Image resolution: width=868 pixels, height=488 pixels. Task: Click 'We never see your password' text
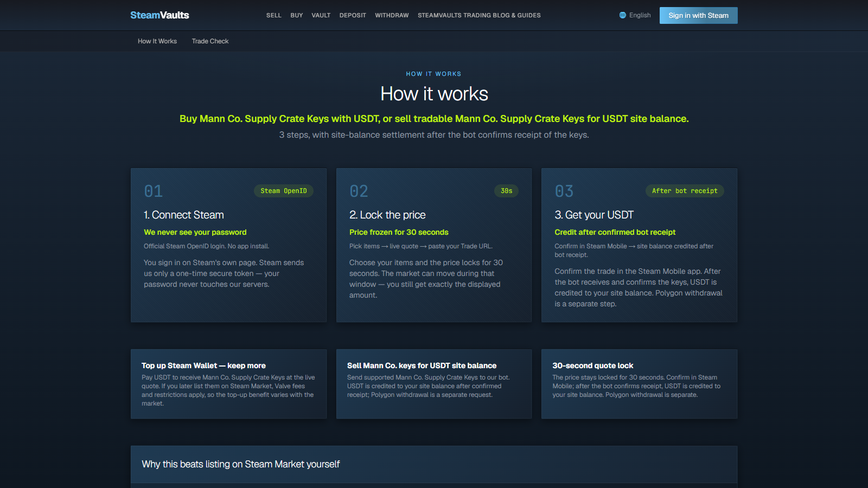[195, 232]
